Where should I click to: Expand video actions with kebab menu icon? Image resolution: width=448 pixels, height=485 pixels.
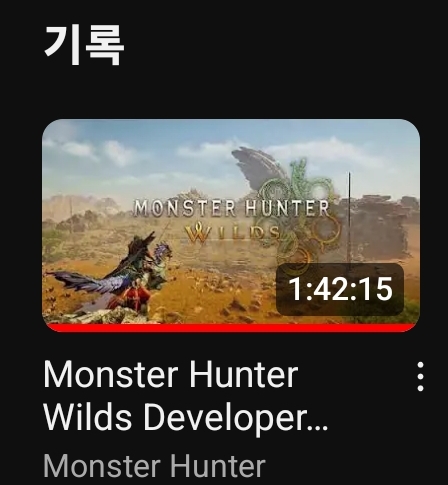point(420,376)
